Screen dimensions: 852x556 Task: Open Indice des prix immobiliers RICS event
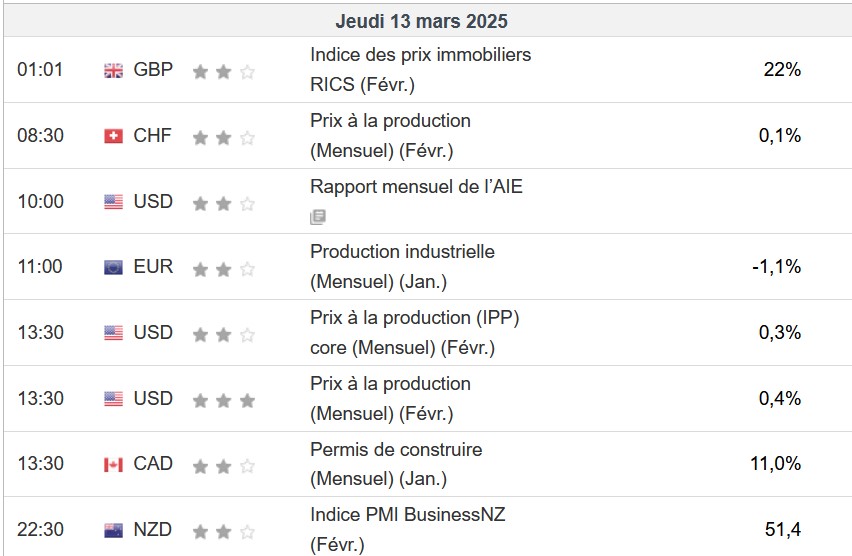(420, 69)
